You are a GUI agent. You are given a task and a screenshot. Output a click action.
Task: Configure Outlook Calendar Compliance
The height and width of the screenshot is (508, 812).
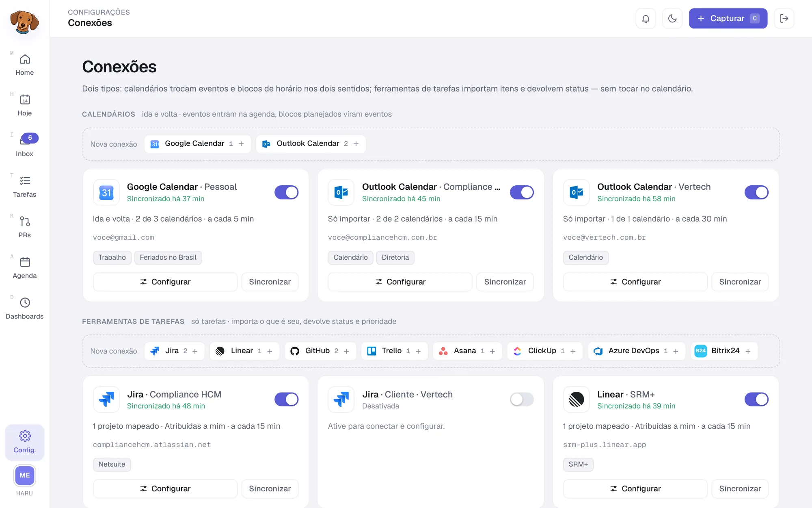400,282
